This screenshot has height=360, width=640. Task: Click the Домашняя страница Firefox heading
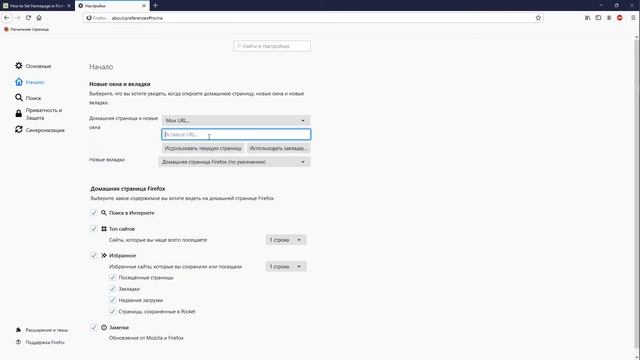click(128, 189)
